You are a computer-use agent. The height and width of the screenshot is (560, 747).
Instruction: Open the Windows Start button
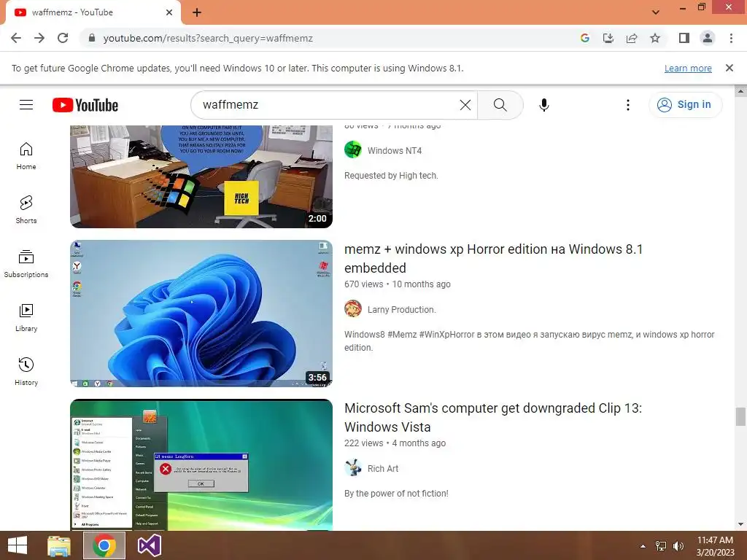pyautogui.click(x=18, y=545)
